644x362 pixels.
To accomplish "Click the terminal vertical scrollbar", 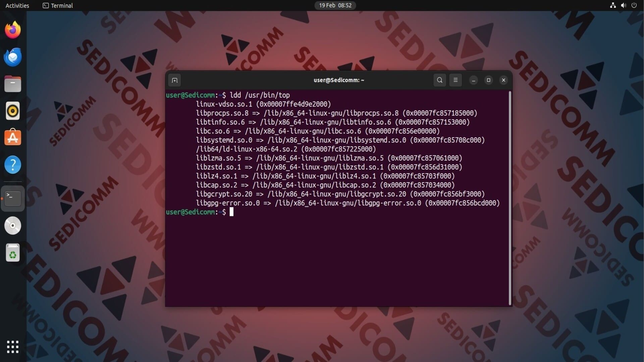I will (510, 198).
